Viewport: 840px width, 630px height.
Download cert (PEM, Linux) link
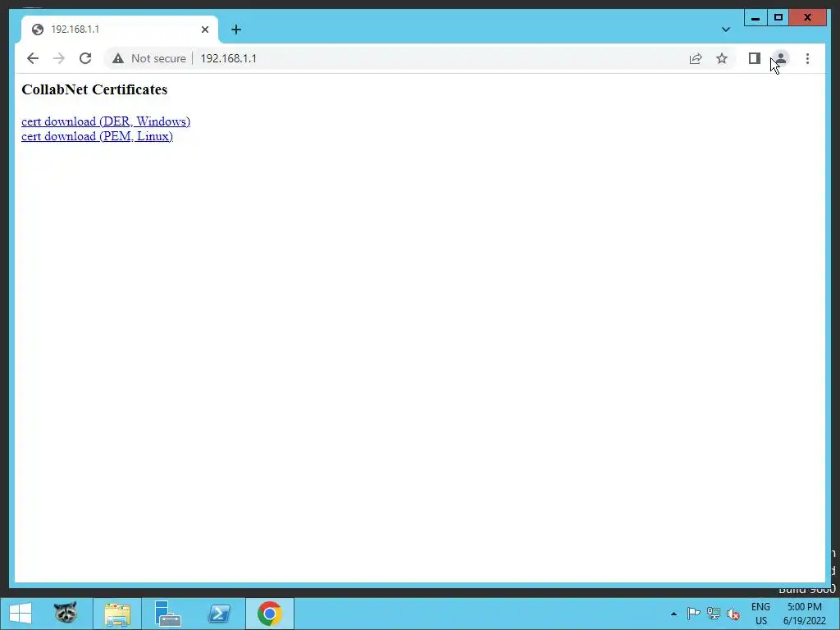coord(97,137)
